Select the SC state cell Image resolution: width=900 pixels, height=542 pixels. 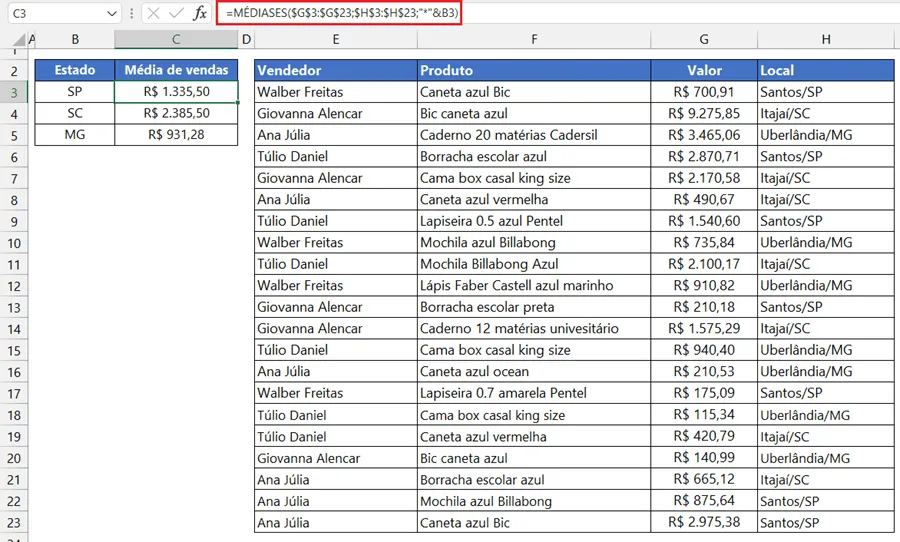point(75,113)
